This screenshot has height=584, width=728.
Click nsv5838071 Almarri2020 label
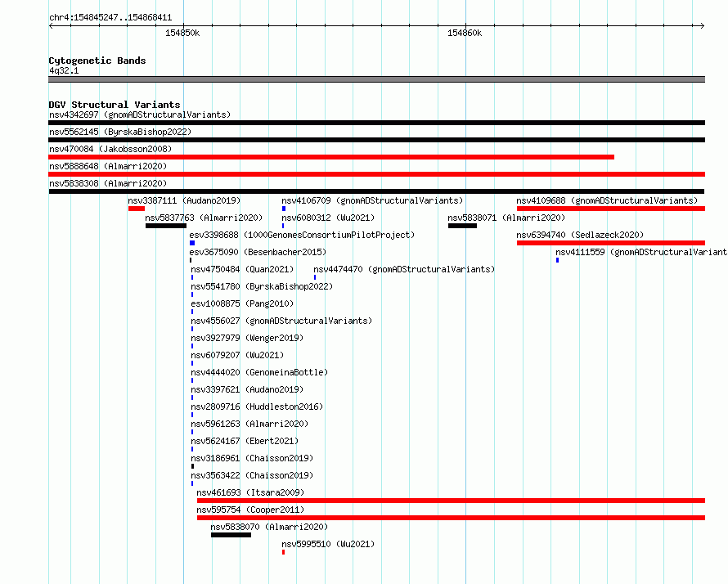[506, 218]
